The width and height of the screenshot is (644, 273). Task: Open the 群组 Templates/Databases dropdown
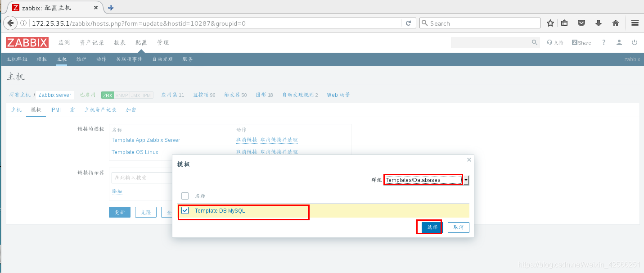427,180
